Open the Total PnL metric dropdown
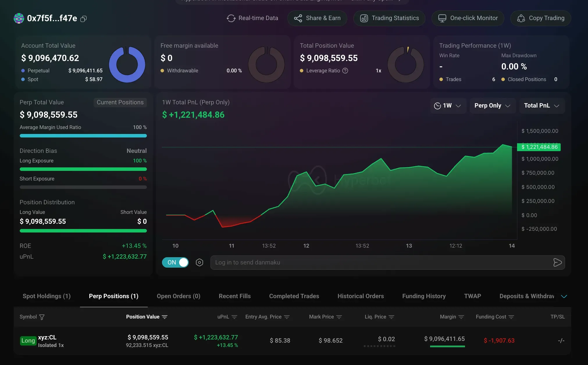The image size is (588, 365). click(541, 105)
